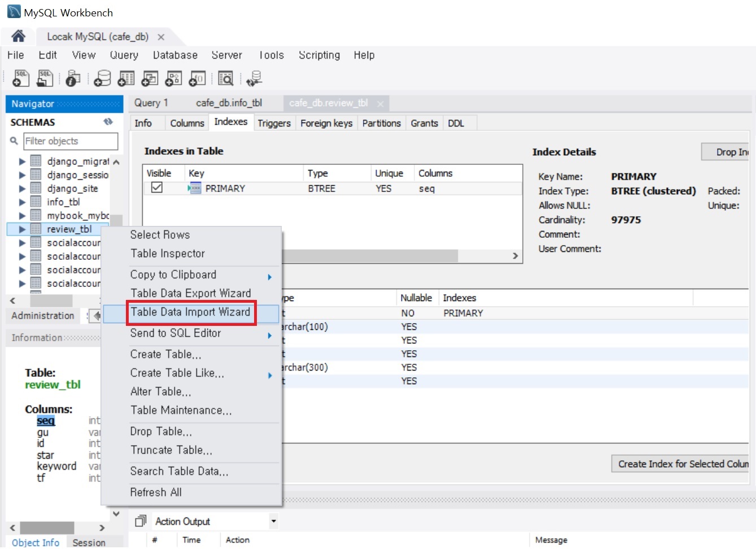Switch to the DDL tab

[456, 123]
